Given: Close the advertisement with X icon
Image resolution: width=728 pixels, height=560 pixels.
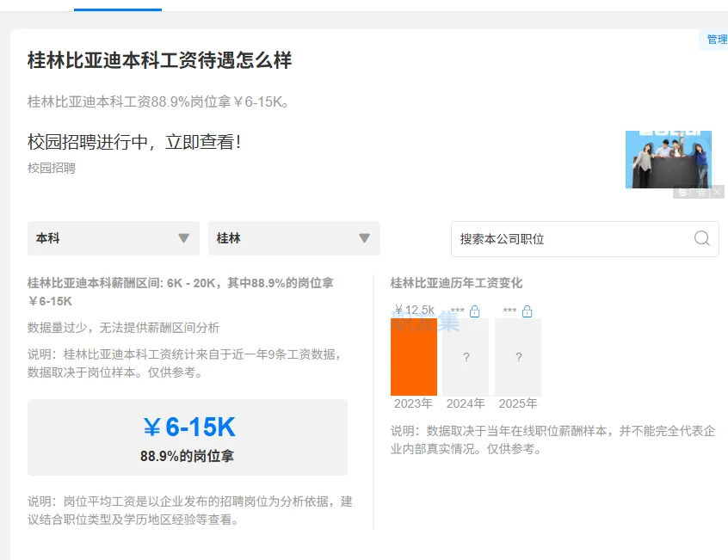Looking at the screenshot, I should point(717,193).
